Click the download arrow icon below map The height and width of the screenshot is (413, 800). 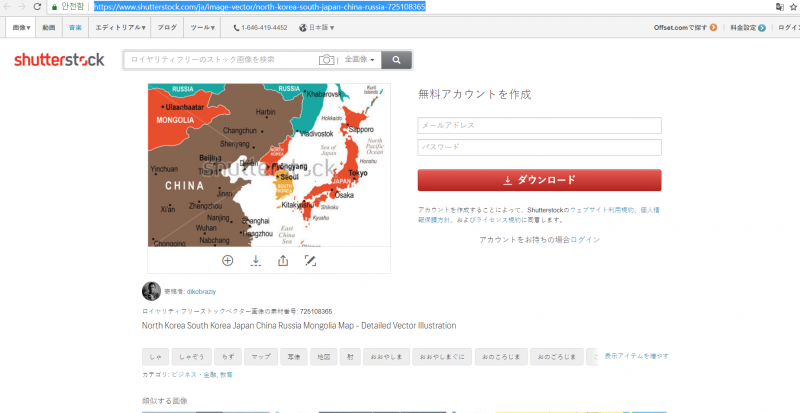click(255, 260)
